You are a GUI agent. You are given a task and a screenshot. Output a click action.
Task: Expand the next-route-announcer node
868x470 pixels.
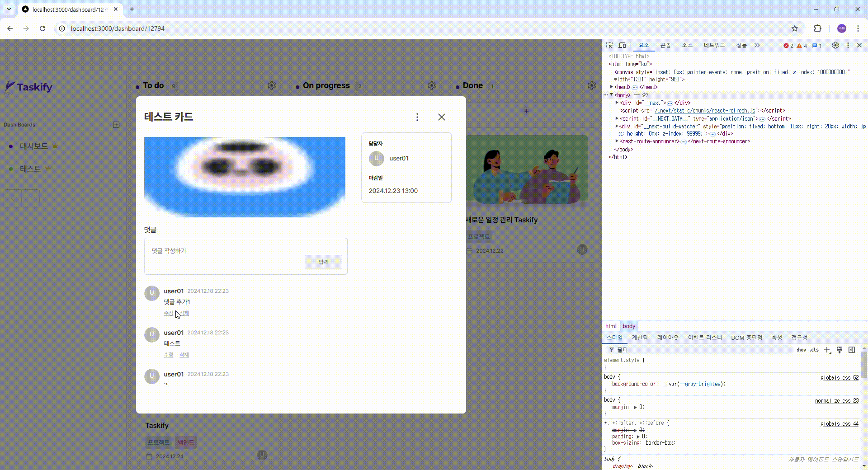(617, 141)
